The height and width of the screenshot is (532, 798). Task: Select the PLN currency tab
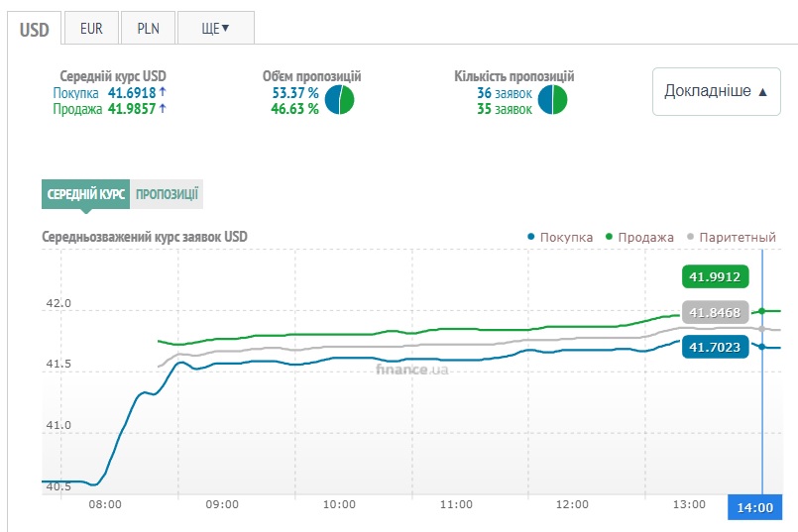pos(148,28)
